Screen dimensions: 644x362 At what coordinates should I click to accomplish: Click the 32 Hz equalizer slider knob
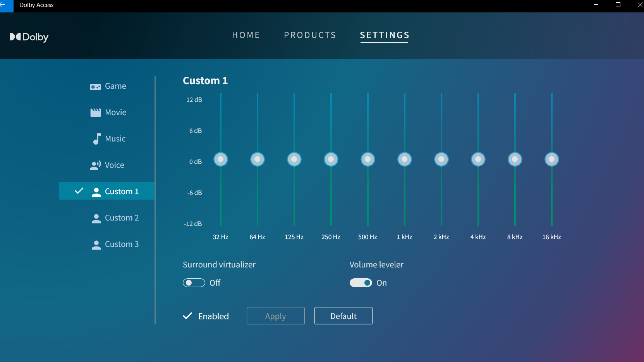(x=221, y=159)
